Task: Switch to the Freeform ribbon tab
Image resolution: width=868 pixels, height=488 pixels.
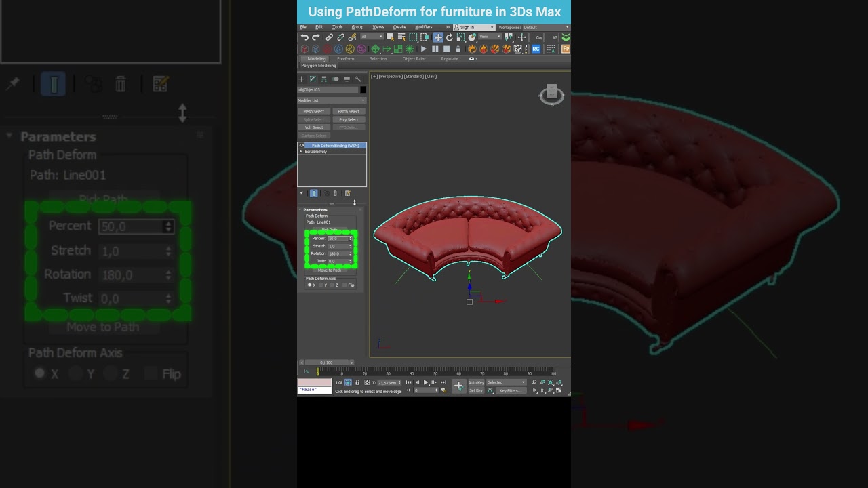Action: [x=346, y=59]
